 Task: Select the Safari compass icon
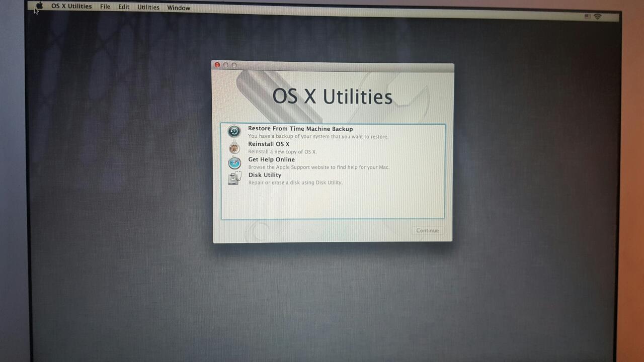click(234, 163)
